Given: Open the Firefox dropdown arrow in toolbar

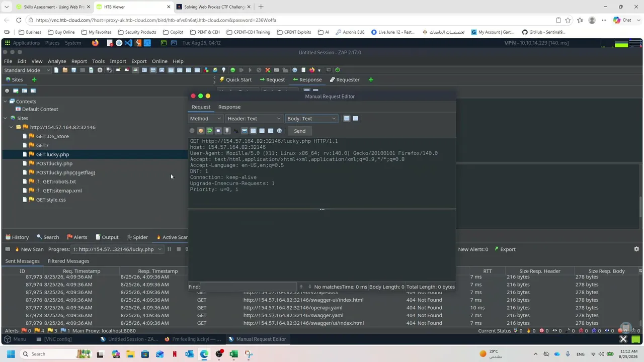Looking at the screenshot, I should [319, 70].
